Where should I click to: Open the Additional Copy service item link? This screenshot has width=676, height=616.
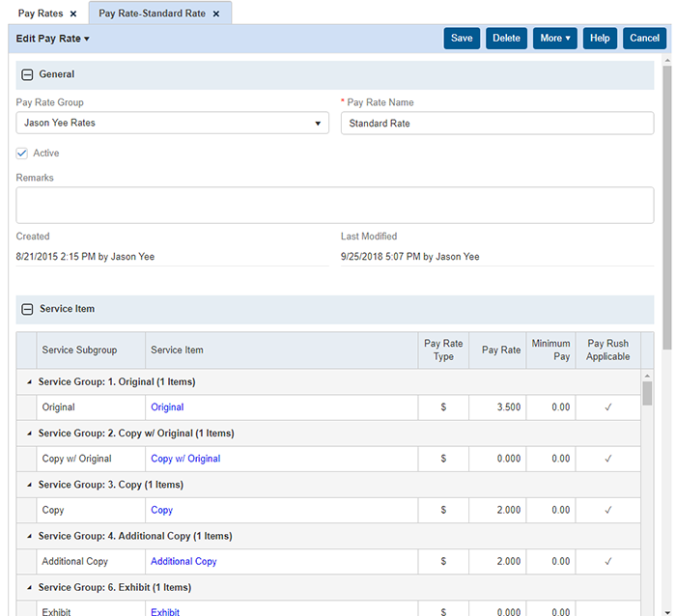tap(183, 561)
